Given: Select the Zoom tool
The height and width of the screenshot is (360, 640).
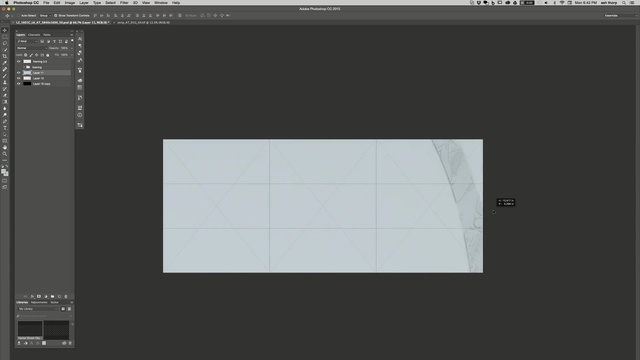Looking at the screenshot, I should pyautogui.click(x=5, y=154).
